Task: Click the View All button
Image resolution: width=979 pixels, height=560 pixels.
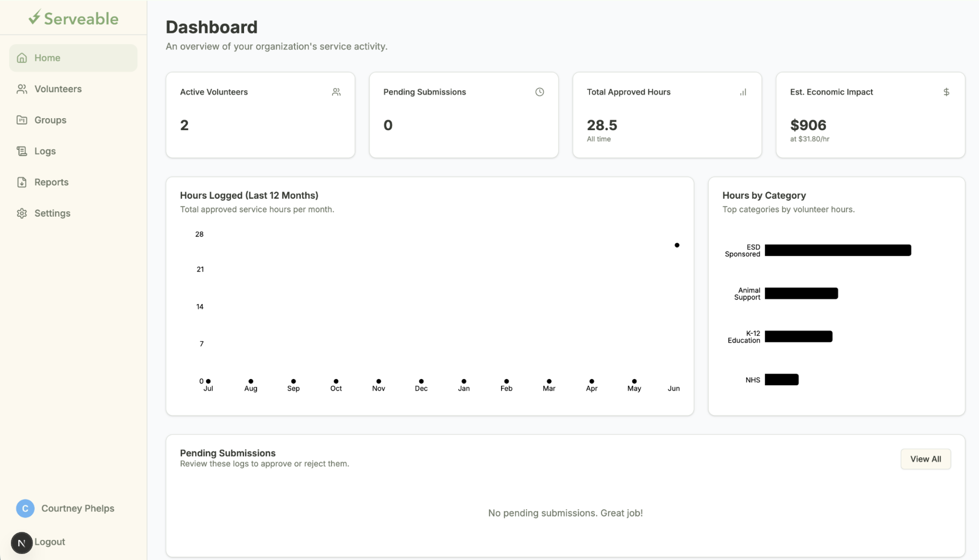Action: coord(925,459)
